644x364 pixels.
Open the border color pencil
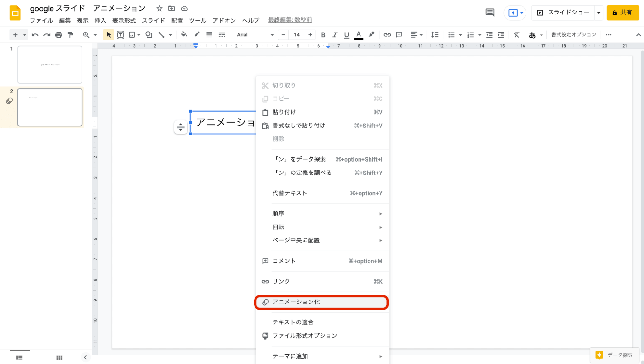197,34
